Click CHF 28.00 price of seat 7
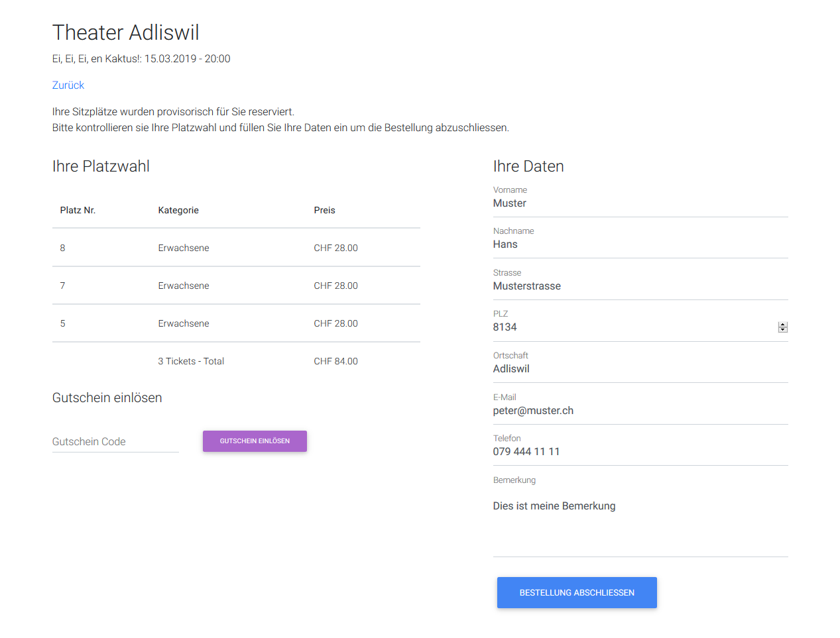Viewport: 840px width, 638px height. coord(335,286)
